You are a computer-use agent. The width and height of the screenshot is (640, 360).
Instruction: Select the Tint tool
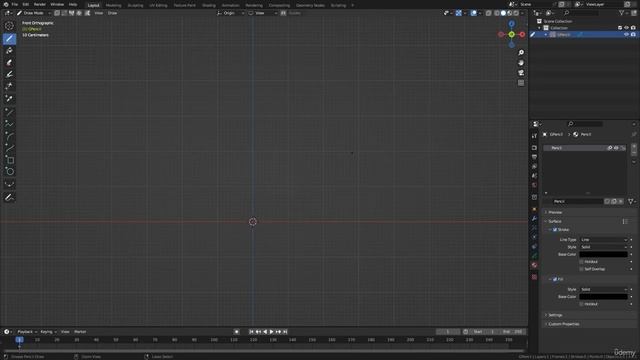[x=9, y=74]
